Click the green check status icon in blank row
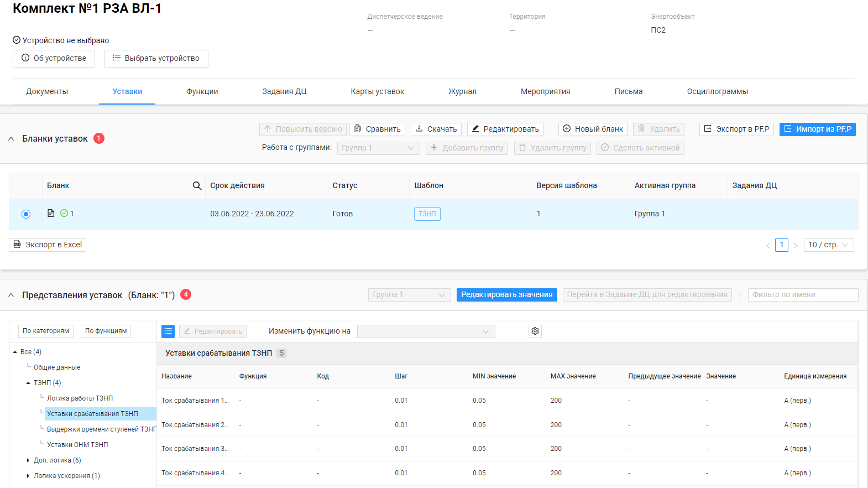 click(x=64, y=213)
